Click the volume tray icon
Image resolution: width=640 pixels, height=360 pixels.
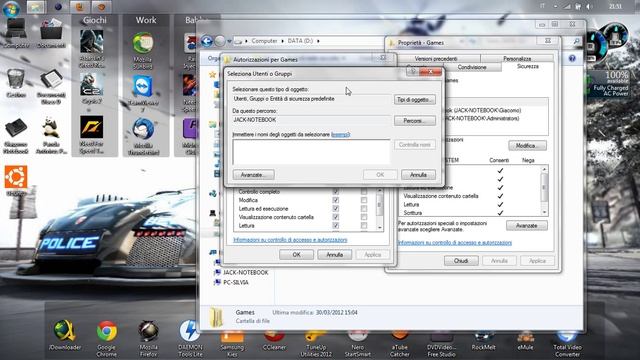(589, 6)
